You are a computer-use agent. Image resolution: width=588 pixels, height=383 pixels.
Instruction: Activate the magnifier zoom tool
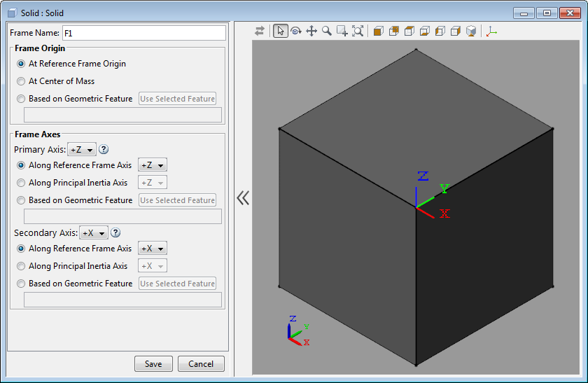pyautogui.click(x=327, y=31)
